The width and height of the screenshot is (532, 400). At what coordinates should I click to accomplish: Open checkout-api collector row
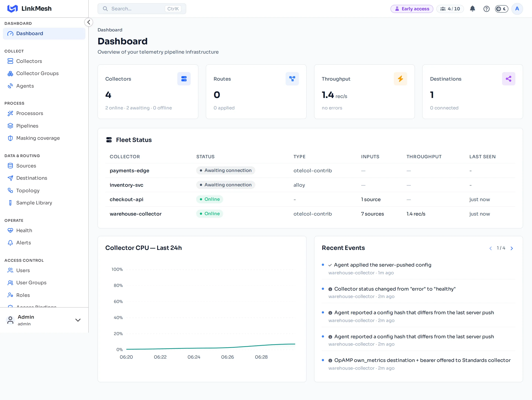pos(310,199)
